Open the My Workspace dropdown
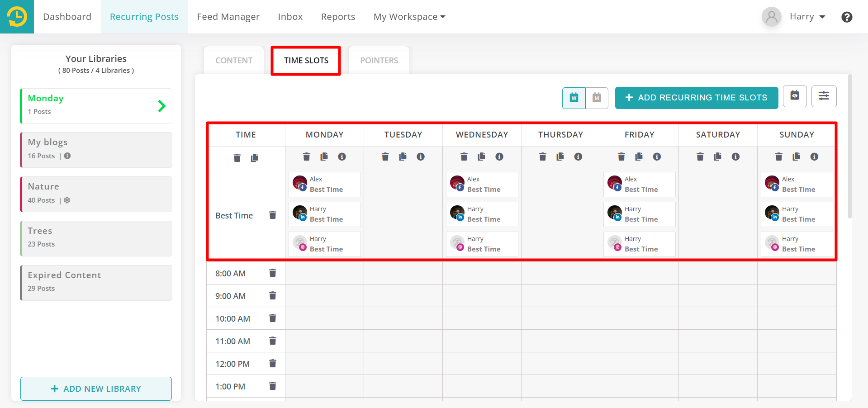The image size is (868, 408). click(x=408, y=16)
